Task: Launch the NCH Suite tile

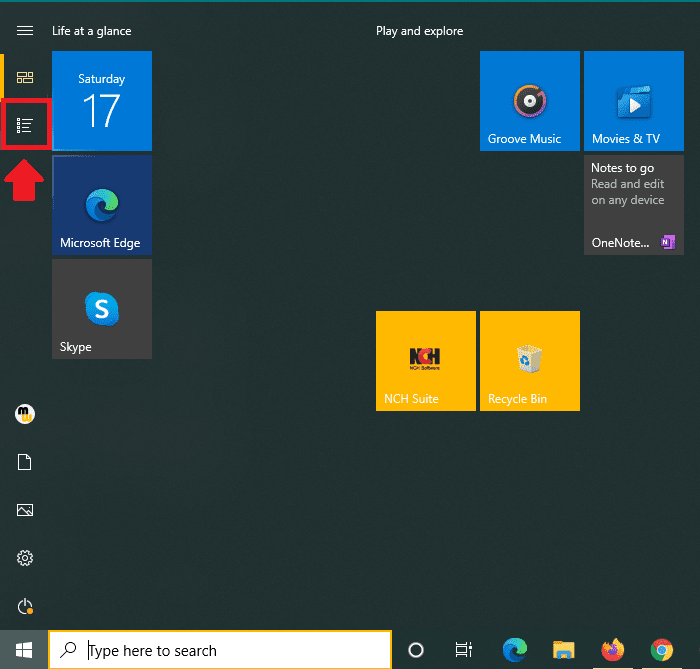Action: (425, 361)
